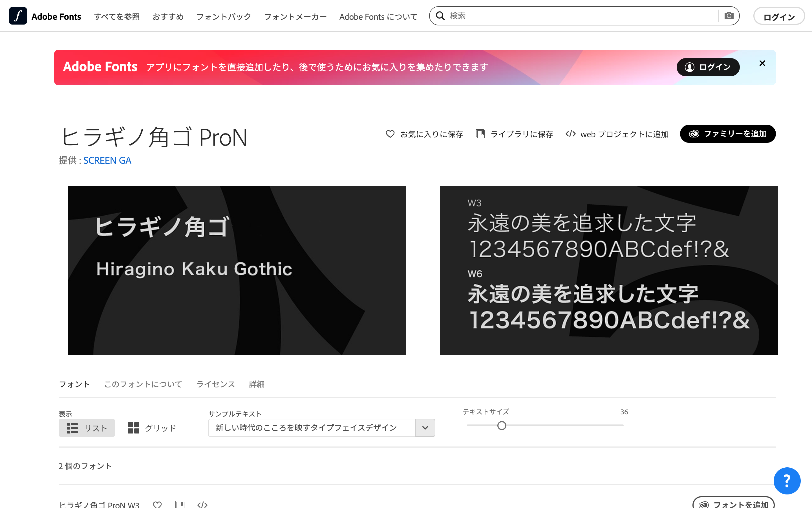Select the このフォントについて tab
The height and width of the screenshot is (508, 812).
pyautogui.click(x=143, y=384)
